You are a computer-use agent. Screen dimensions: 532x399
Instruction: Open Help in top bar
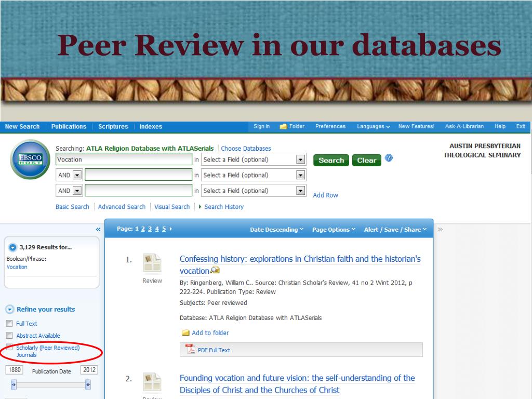[x=500, y=126]
